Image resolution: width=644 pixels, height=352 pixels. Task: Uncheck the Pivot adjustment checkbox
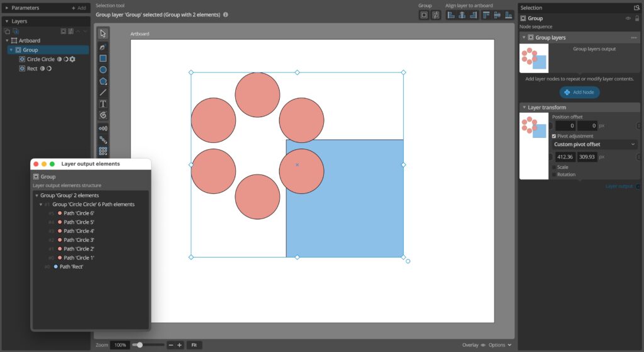point(554,136)
